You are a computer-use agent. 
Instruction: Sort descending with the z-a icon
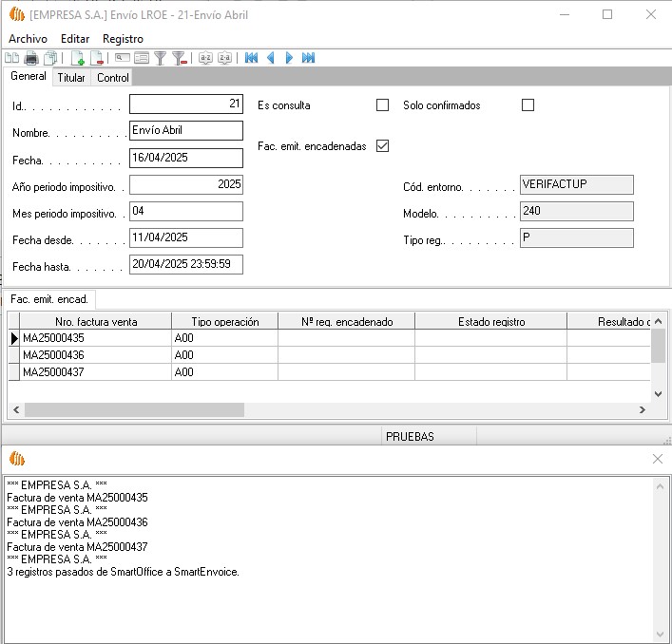click(x=224, y=58)
